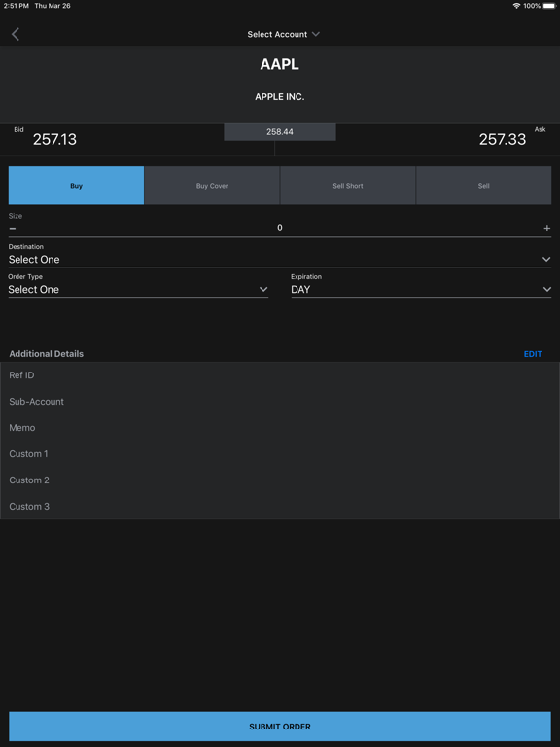The image size is (560, 747).
Task: Open the Select Account dropdown
Action: coord(283,34)
